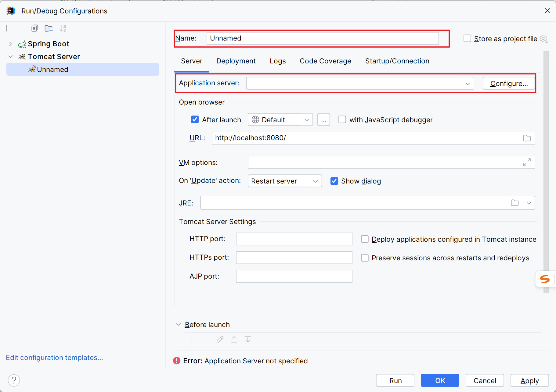This screenshot has width=556, height=392.
Task: Copy the selected configuration
Action: pos(34,28)
